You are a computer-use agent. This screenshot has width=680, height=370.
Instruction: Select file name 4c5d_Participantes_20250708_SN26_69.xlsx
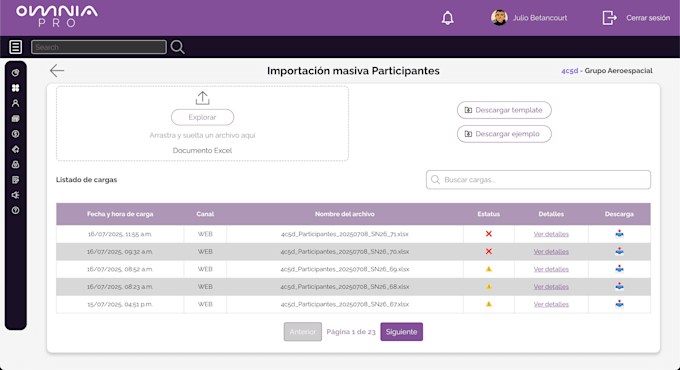point(345,269)
